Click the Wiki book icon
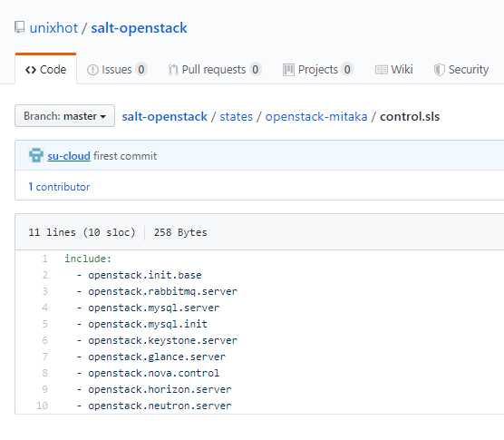The height and width of the screenshot is (440, 504). (382, 70)
